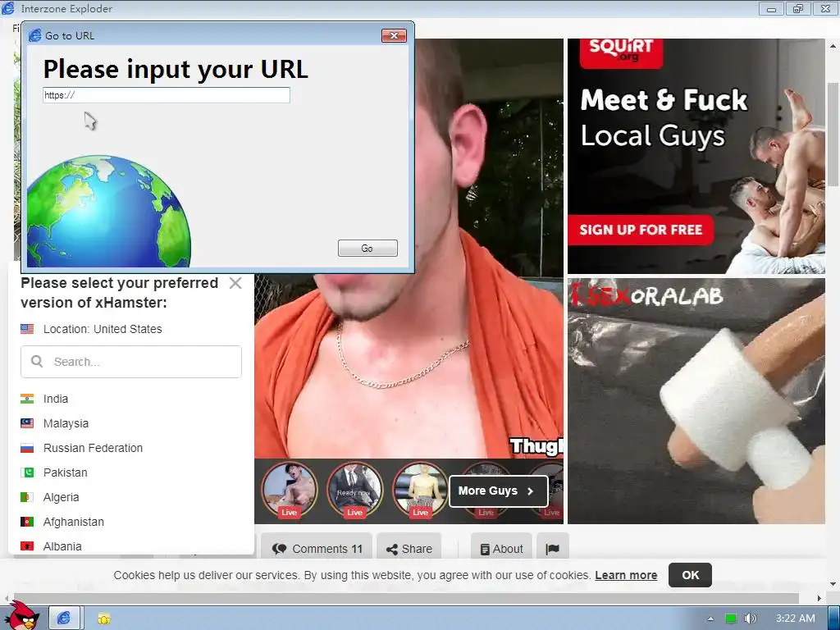
Task: Close the Go to URL dialog
Action: (394, 35)
